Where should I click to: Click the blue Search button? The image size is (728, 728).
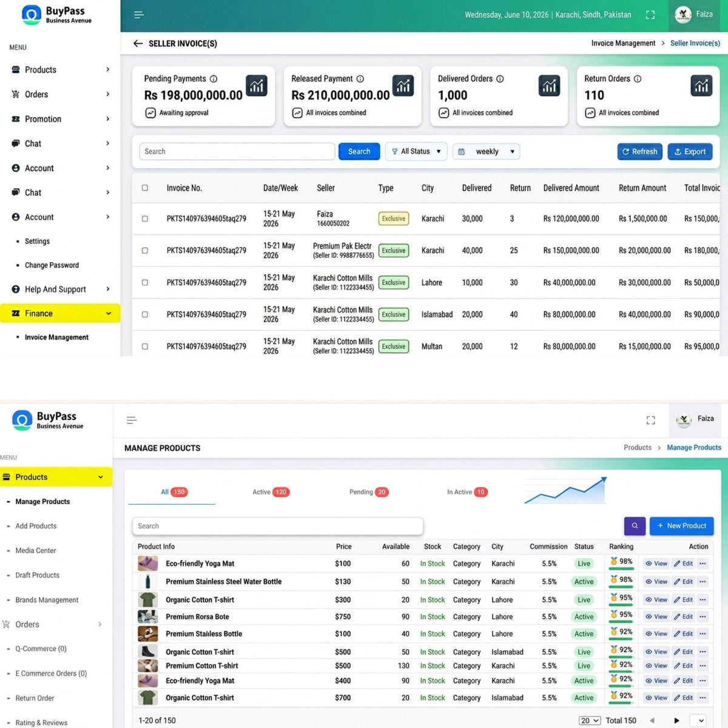(359, 152)
